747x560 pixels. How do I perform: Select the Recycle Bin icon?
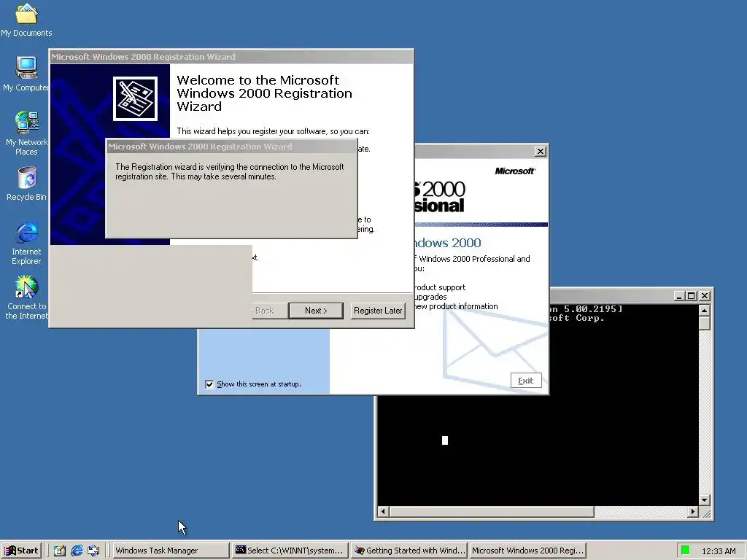26,184
